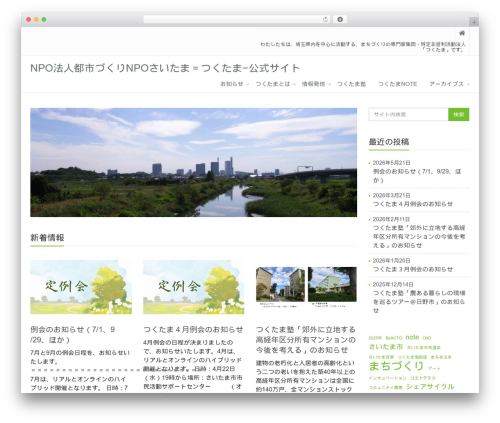Click the さいたま市 tag
Screen dimensions: 500x423
[x=386, y=347]
